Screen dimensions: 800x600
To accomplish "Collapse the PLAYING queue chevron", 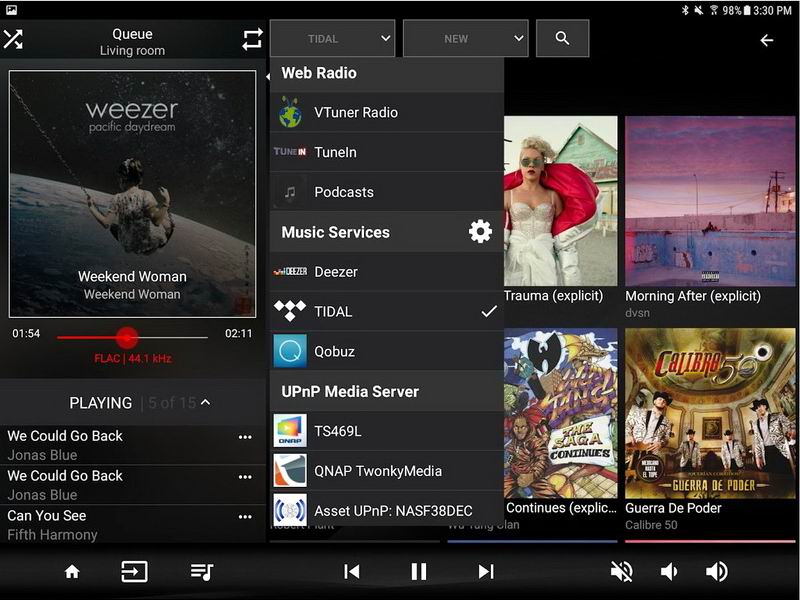I will coord(205,403).
